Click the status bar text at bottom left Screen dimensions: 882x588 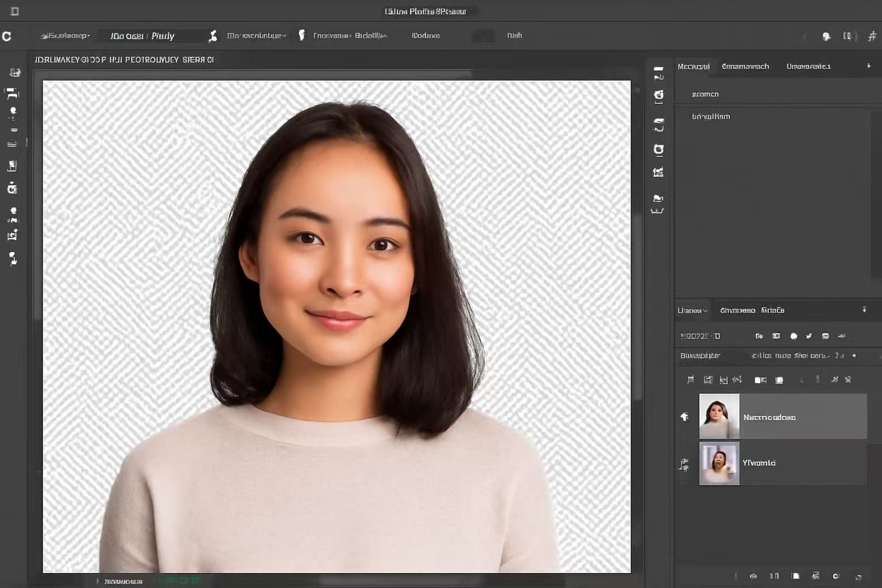[123, 581]
